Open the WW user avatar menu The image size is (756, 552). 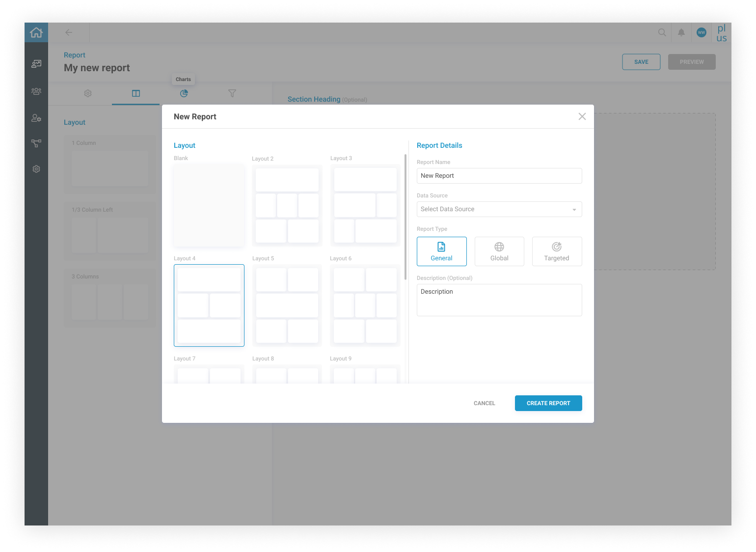pyautogui.click(x=701, y=32)
